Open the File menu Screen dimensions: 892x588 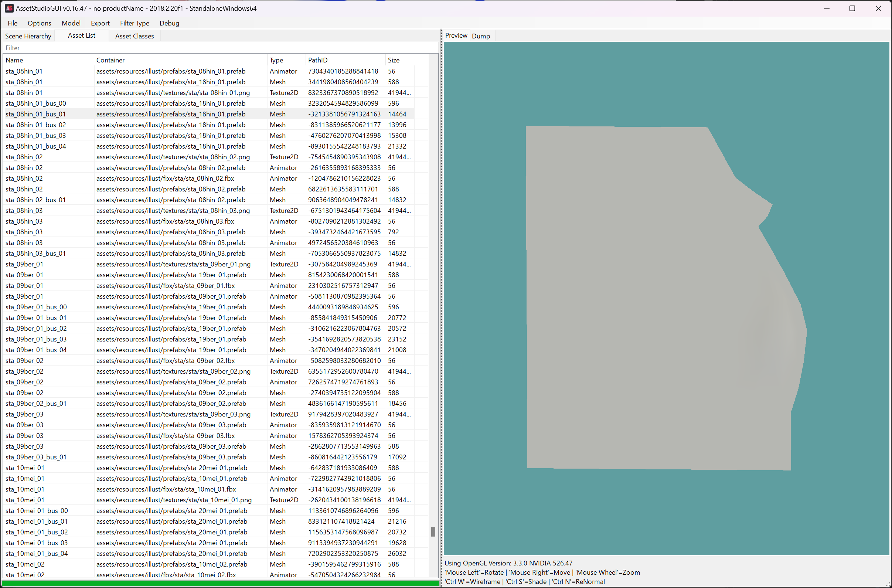(x=12, y=23)
